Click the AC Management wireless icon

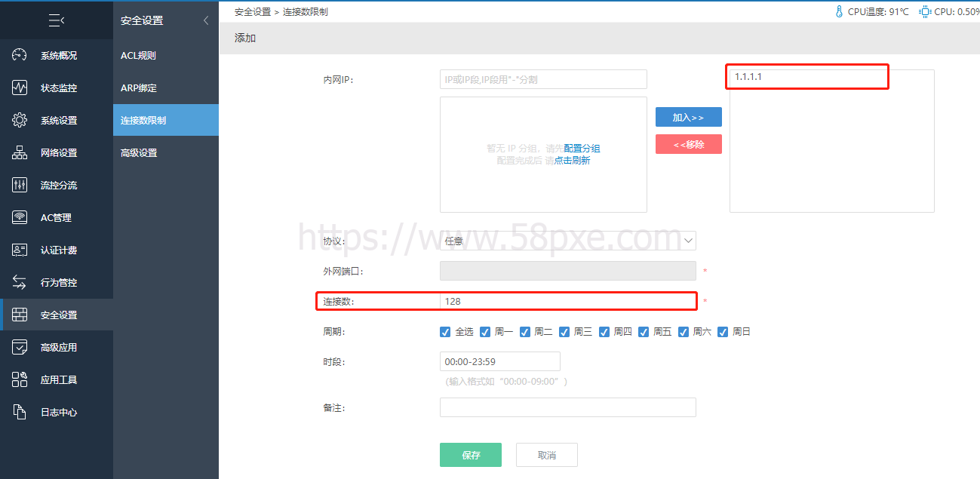[x=20, y=217]
